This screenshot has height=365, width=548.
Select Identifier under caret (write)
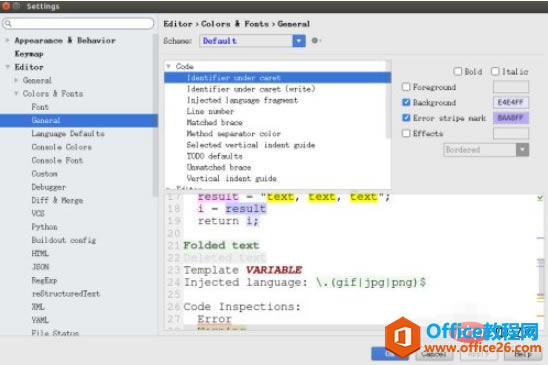[x=251, y=89]
